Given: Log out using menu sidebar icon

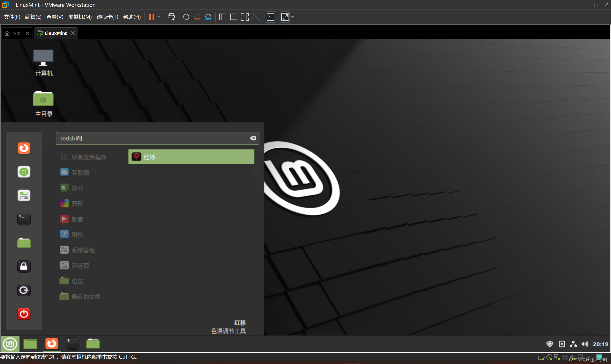Looking at the screenshot, I should [x=24, y=290].
